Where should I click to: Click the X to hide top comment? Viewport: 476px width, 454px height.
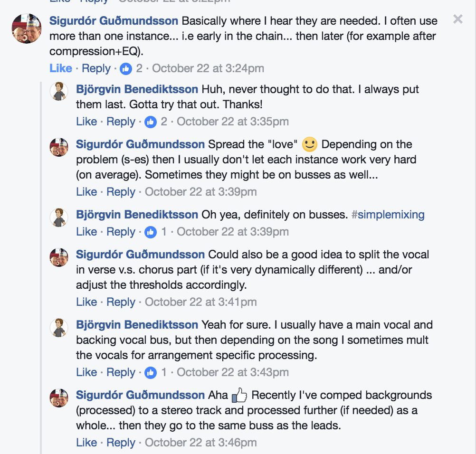(457, 19)
